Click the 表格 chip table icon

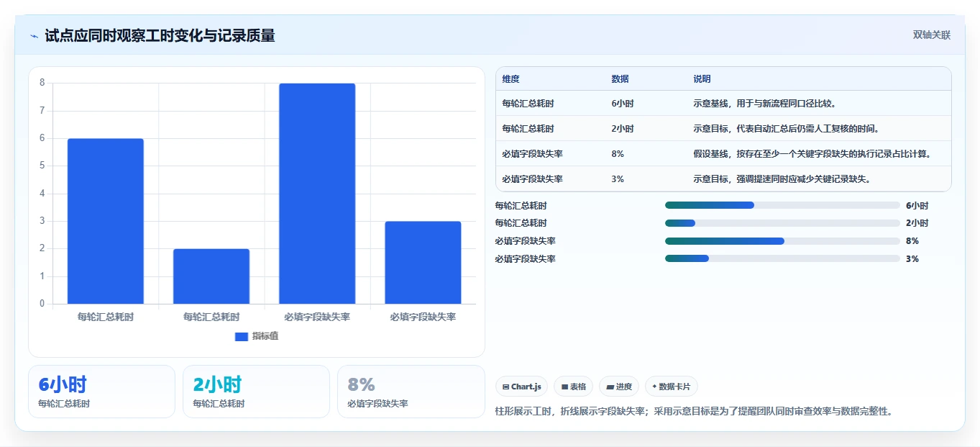tap(565, 387)
